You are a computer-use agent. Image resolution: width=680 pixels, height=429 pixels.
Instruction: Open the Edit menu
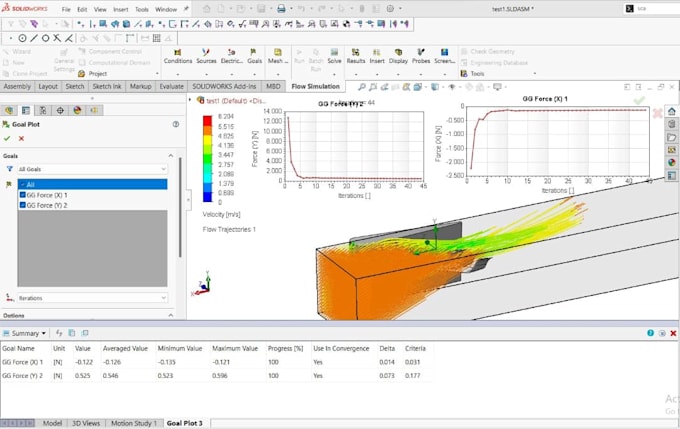82,9
